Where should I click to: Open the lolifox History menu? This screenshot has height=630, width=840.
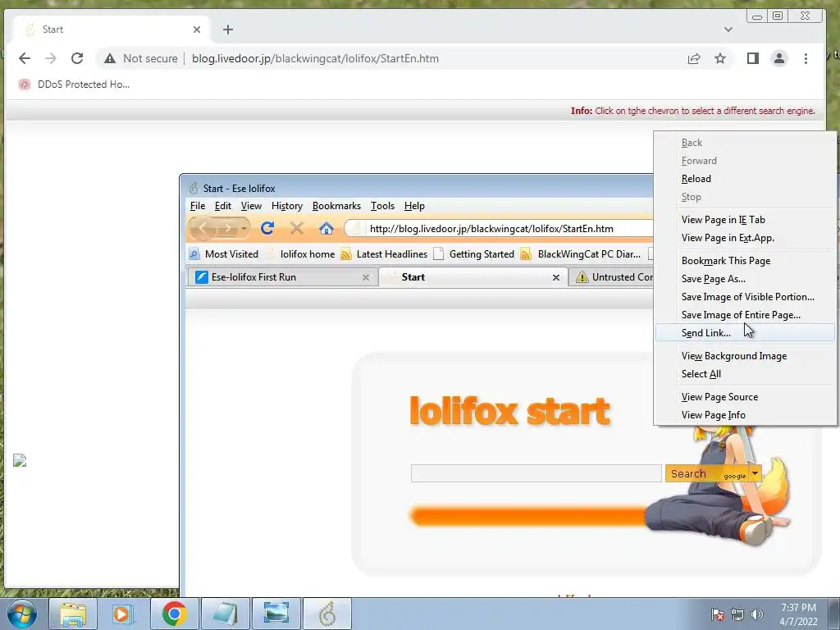coord(287,206)
